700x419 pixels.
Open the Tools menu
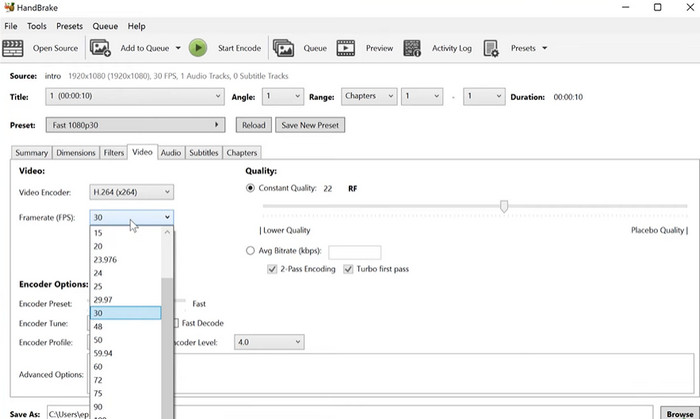tap(37, 26)
